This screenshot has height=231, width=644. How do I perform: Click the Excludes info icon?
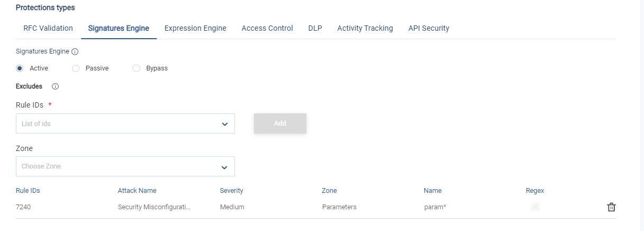(x=55, y=86)
